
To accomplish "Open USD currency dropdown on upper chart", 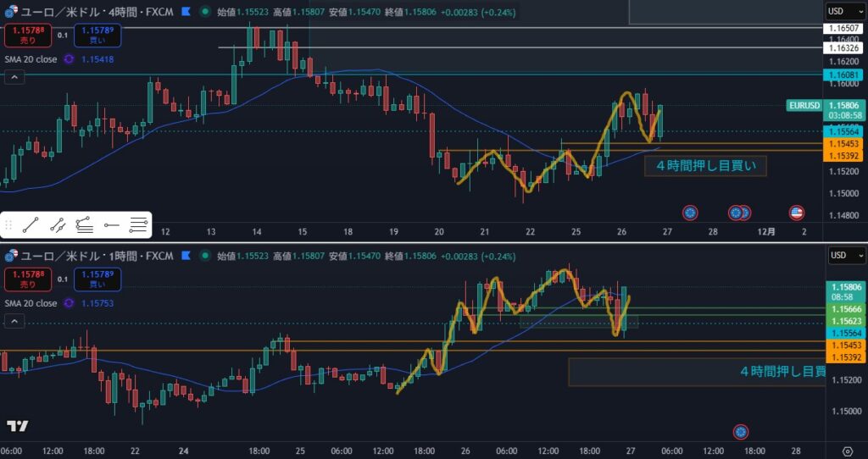I will (845, 11).
